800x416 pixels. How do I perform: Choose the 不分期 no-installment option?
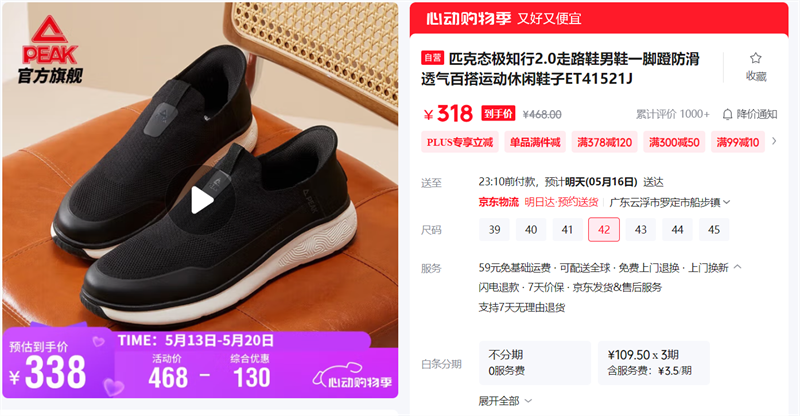(535, 363)
